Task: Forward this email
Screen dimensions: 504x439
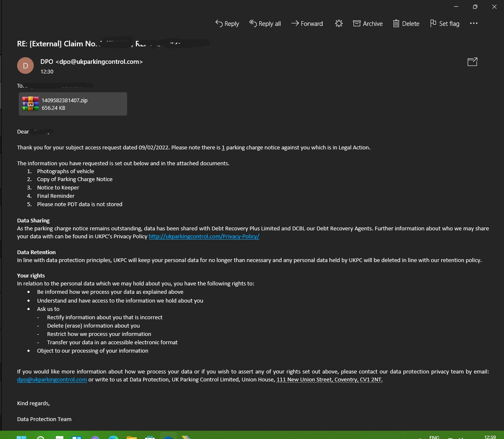Action: click(307, 24)
